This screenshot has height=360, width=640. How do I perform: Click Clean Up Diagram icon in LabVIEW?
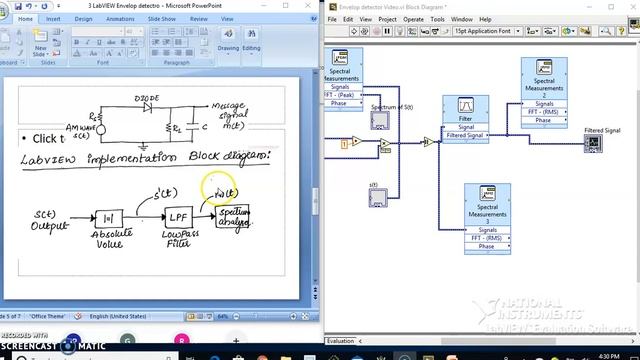[585, 31]
